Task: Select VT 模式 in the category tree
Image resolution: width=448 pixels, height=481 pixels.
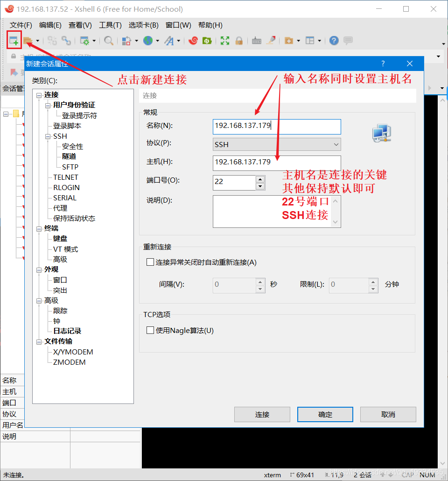Action: click(66, 249)
